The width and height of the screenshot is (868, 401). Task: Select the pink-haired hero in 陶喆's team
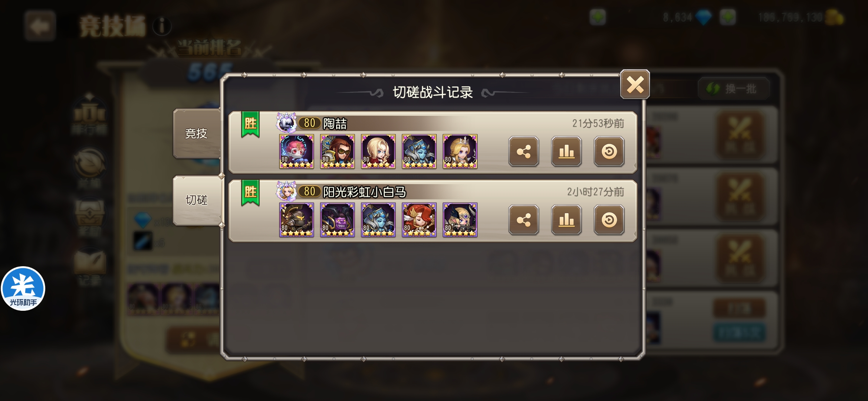tap(296, 151)
